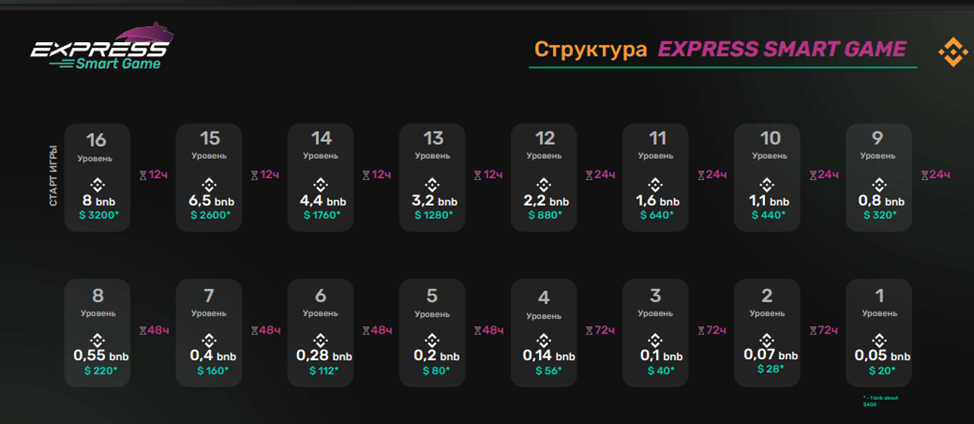Screen dimensions: 974x424
Task: Open the level 10 card
Action: [767, 177]
